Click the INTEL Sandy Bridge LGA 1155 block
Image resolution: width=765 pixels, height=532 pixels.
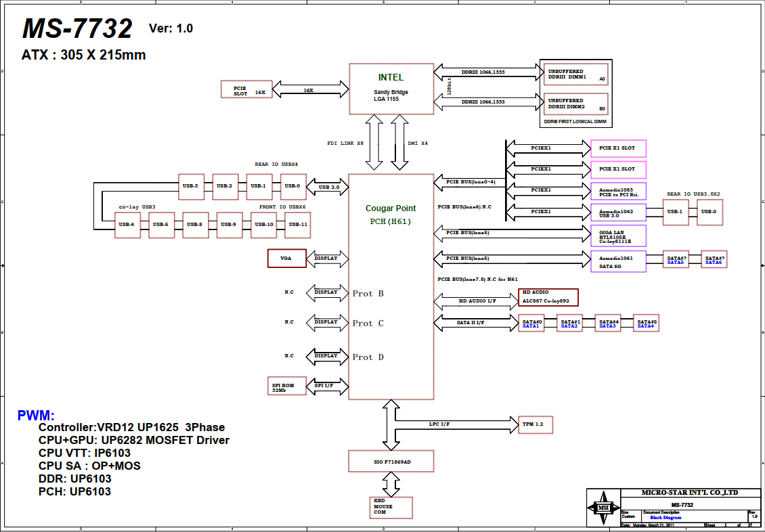tap(391, 89)
